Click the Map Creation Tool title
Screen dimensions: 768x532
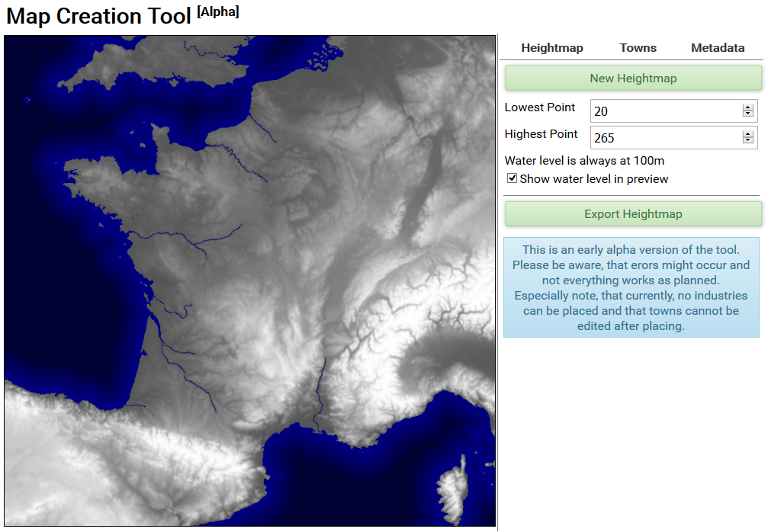coord(99,17)
